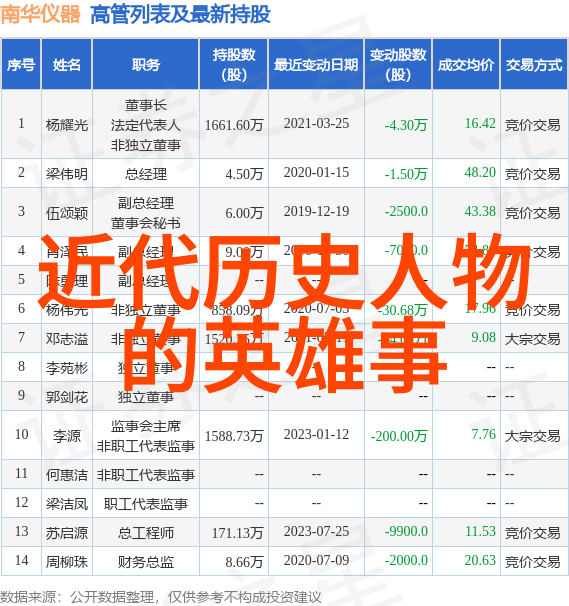
Task: Click the 20.63 average price cell
Action: click(480, 560)
